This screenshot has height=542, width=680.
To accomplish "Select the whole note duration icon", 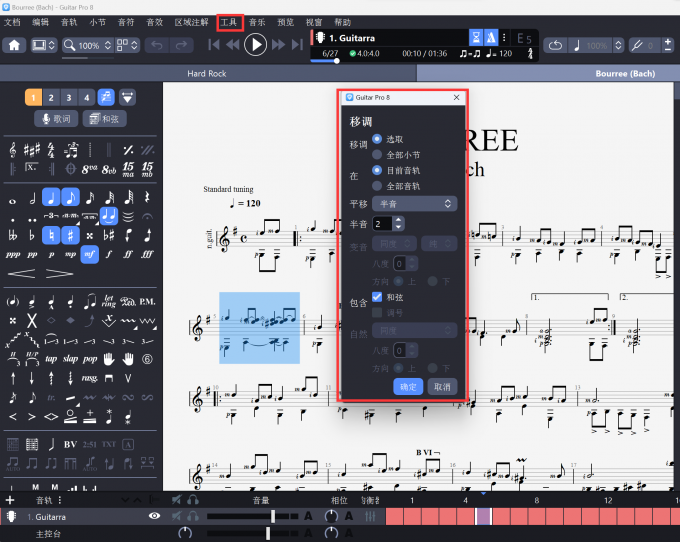I will pyautogui.click(x=12, y=195).
